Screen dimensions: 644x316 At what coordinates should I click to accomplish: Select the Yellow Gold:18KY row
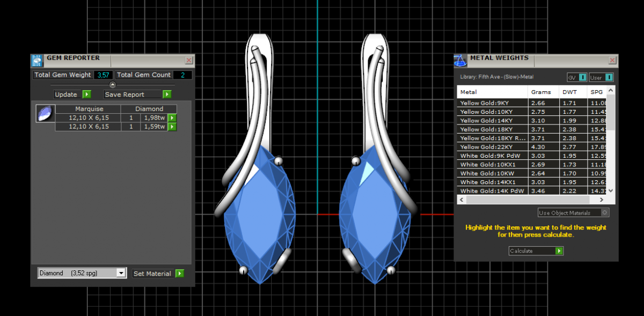(x=532, y=129)
